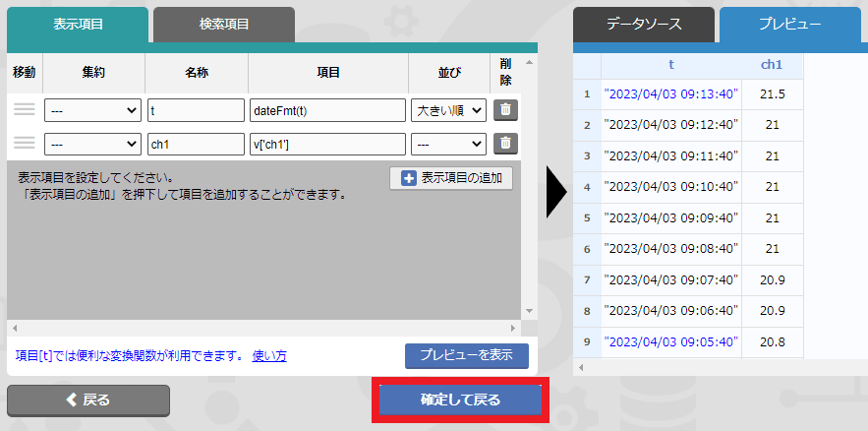Click the プレビューを表示 button
The image size is (868, 431).
466,355
